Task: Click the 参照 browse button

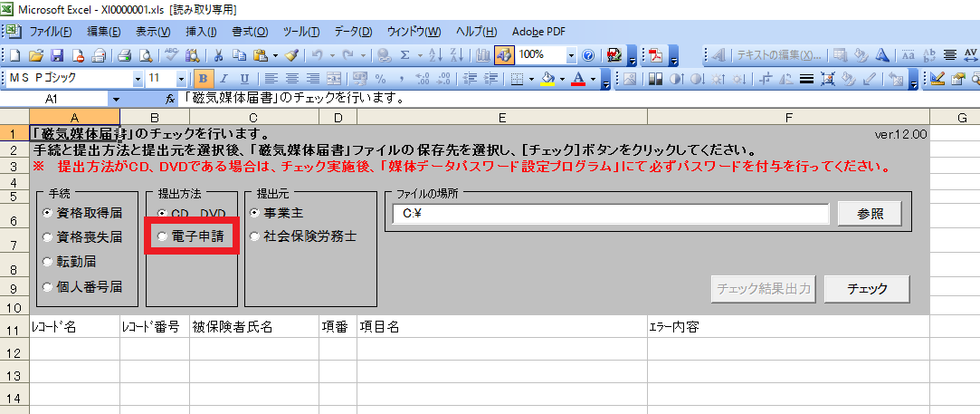Action: (x=869, y=214)
